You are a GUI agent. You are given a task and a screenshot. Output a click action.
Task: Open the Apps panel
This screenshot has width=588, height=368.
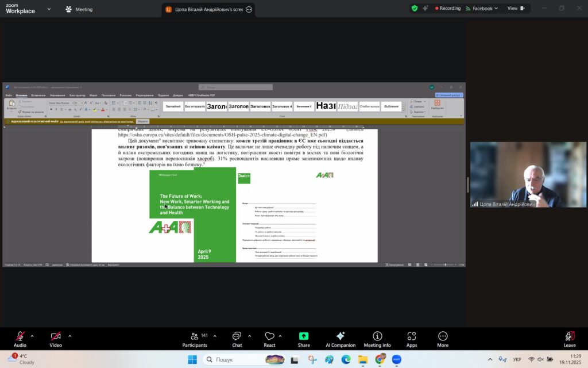pyautogui.click(x=411, y=339)
